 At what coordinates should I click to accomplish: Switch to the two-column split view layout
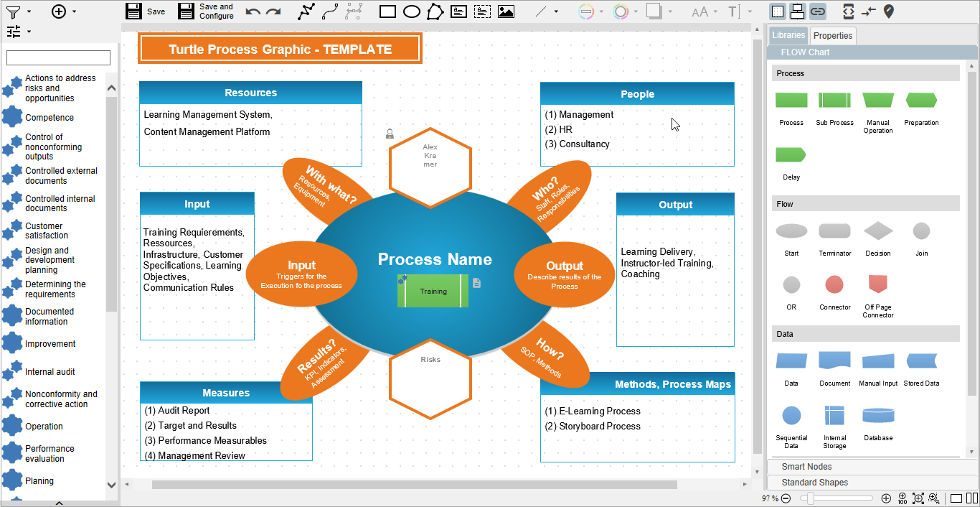pos(972,498)
